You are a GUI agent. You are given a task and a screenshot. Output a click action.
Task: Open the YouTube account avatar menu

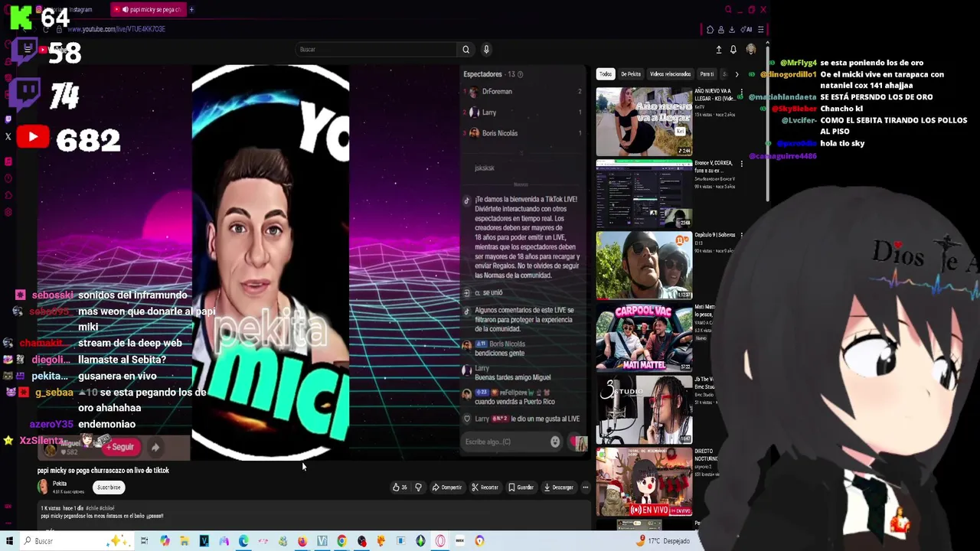750,50
